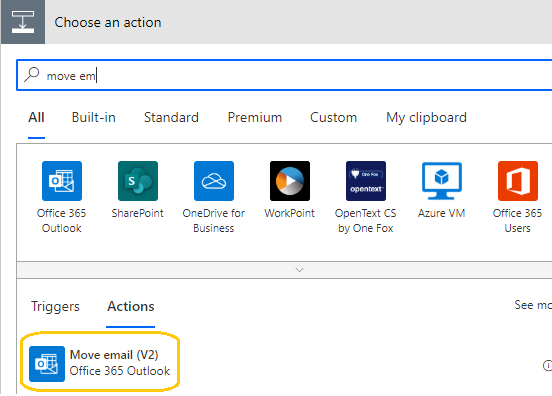Image resolution: width=552 pixels, height=396 pixels.
Task: Select the WorkPoint connector icon
Action: click(290, 181)
